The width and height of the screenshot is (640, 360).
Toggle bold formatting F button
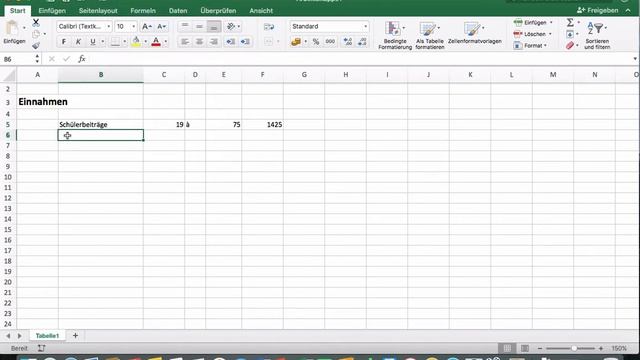64,42
